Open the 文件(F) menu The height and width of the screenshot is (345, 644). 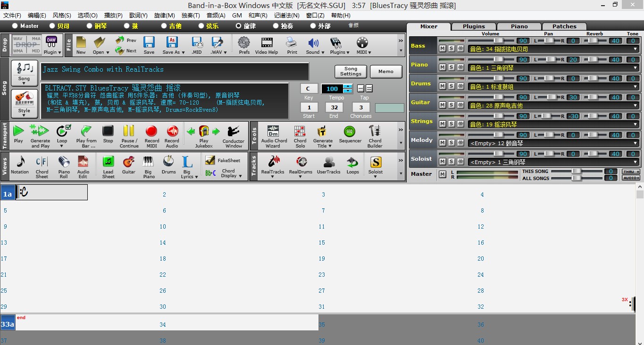(x=12, y=16)
